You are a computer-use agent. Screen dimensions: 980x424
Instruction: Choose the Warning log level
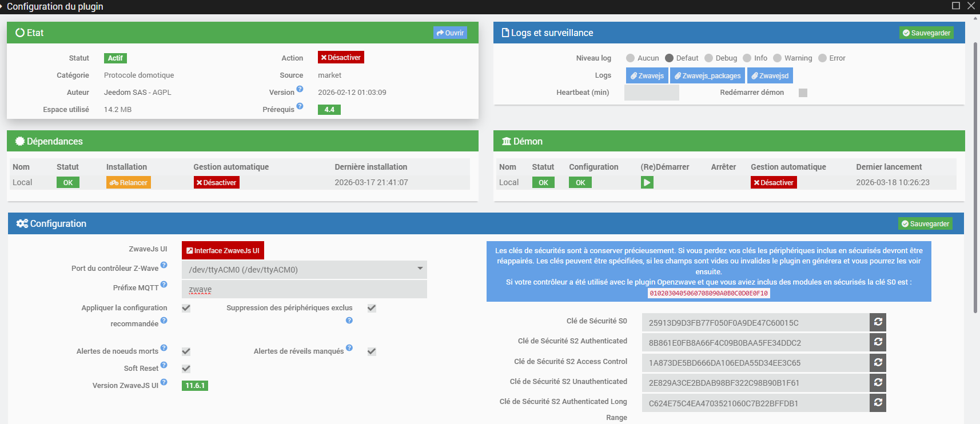pos(777,58)
